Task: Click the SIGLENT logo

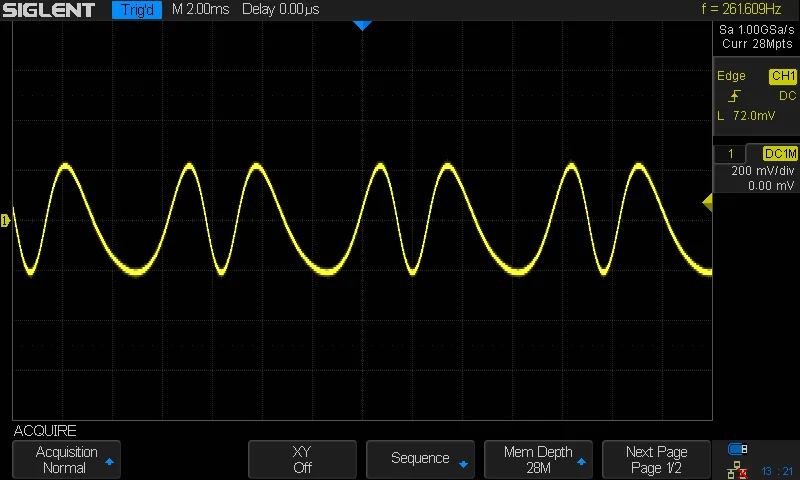Action: 49,10
